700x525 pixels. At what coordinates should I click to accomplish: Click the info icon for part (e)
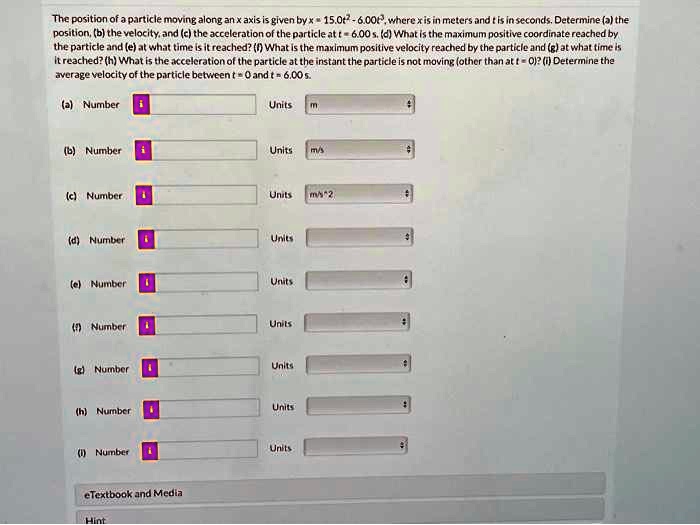[147, 283]
